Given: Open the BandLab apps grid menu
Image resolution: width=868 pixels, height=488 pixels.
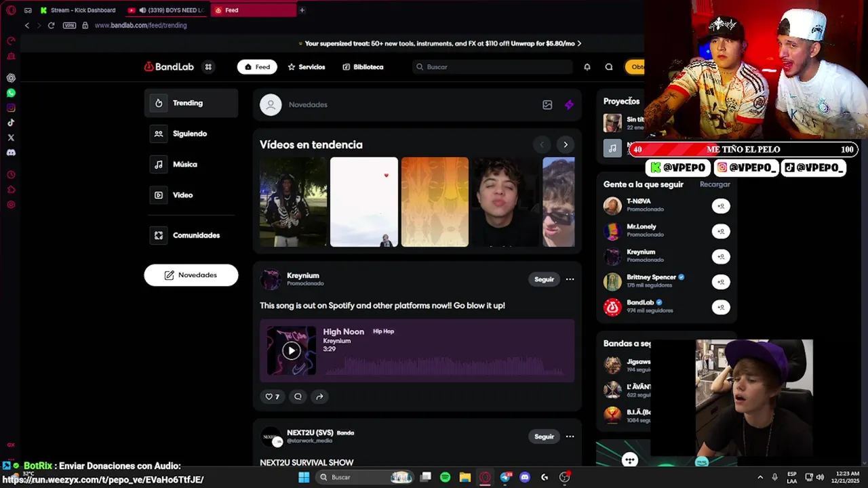Looking at the screenshot, I should 208,66.
